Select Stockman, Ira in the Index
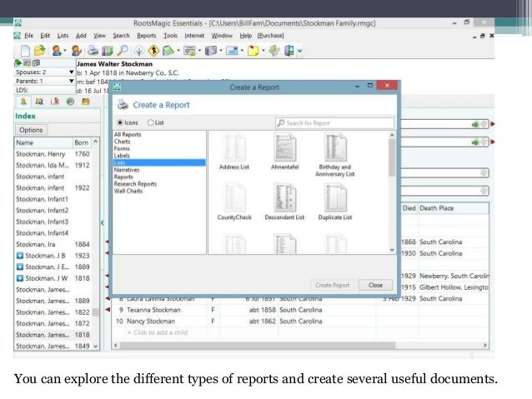 pyautogui.click(x=53, y=244)
